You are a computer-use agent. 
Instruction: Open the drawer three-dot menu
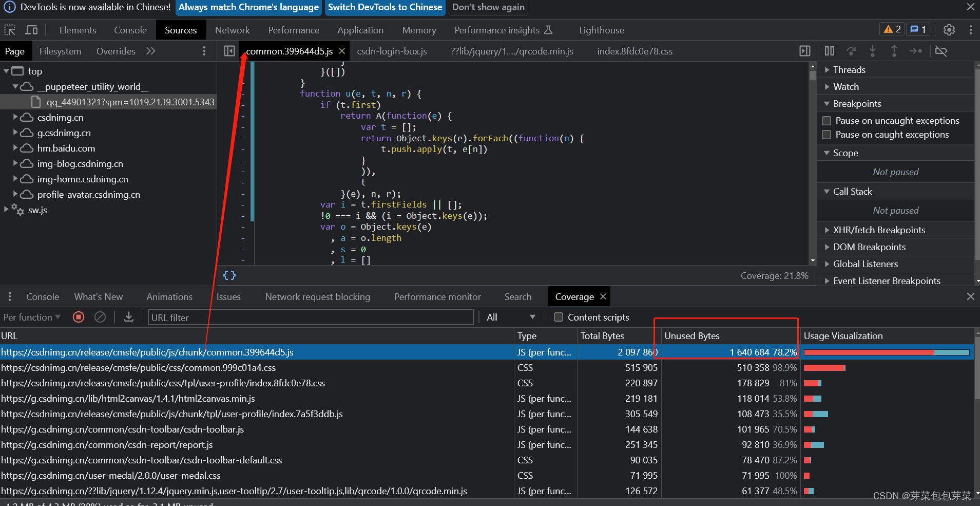tap(9, 296)
